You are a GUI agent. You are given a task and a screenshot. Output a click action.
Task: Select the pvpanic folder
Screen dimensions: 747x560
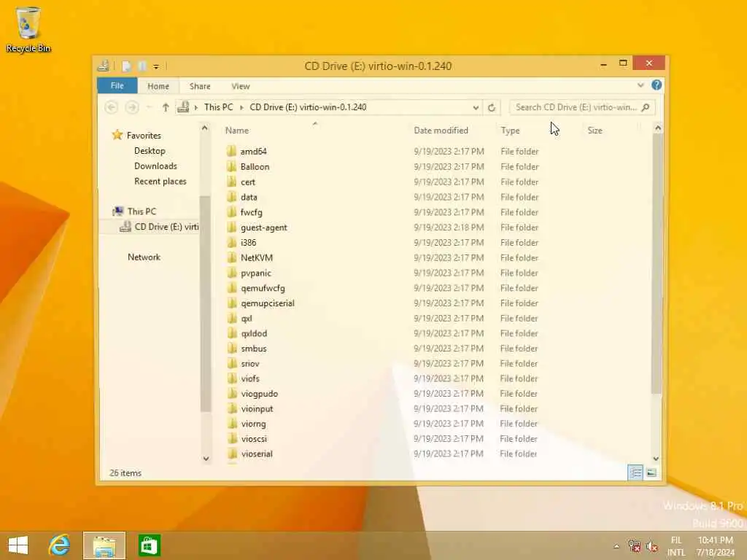coord(256,273)
